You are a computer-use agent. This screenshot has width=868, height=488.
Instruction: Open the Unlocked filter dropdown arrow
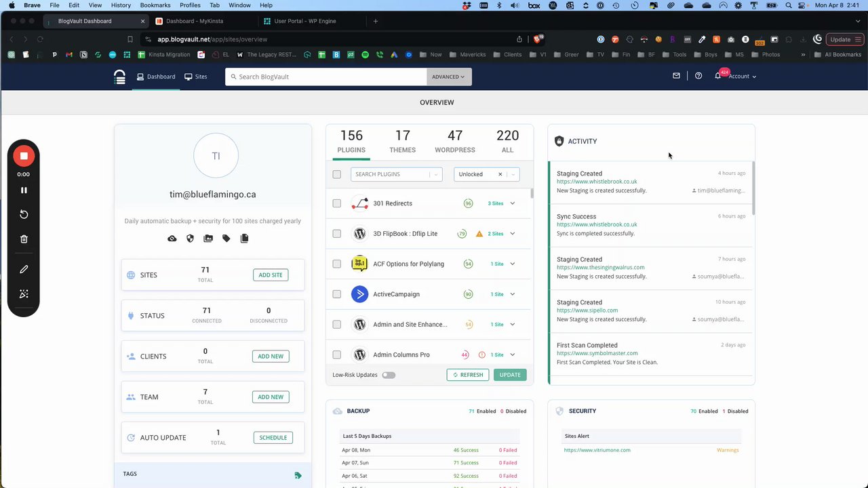(513, 174)
